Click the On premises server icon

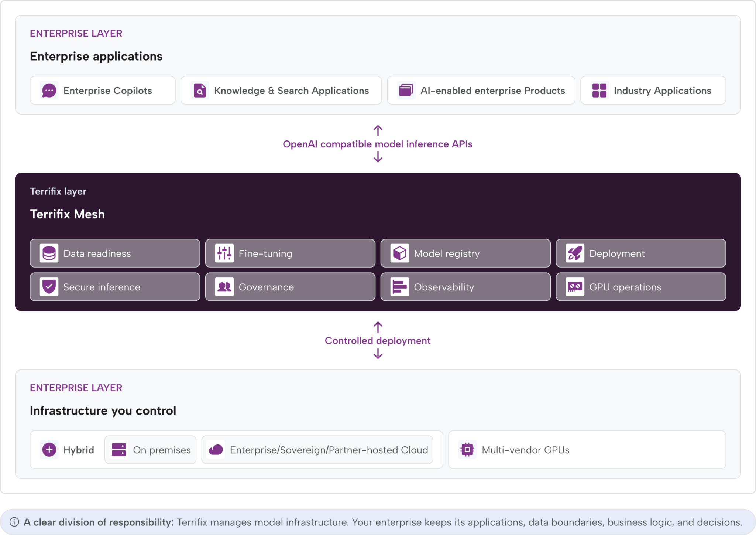click(119, 450)
